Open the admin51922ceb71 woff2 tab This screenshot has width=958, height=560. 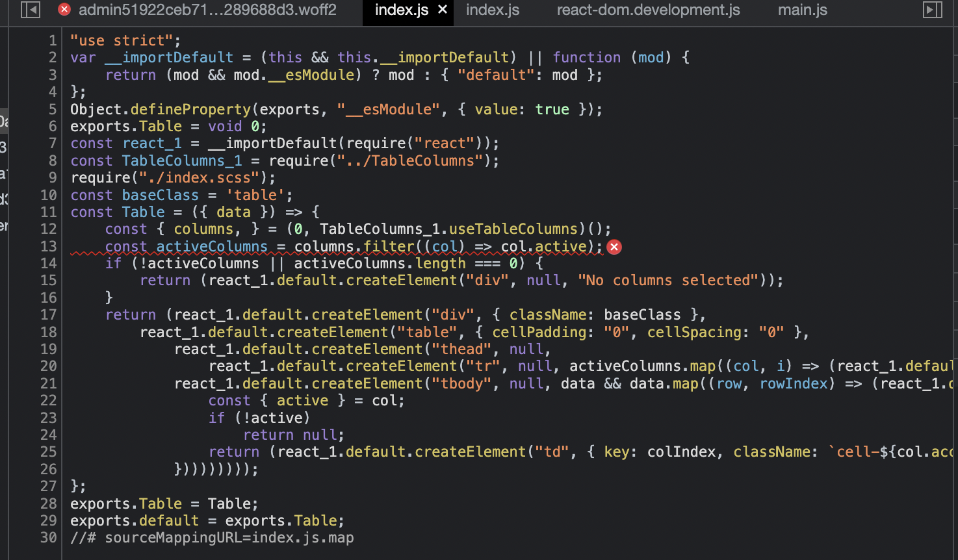(x=207, y=10)
